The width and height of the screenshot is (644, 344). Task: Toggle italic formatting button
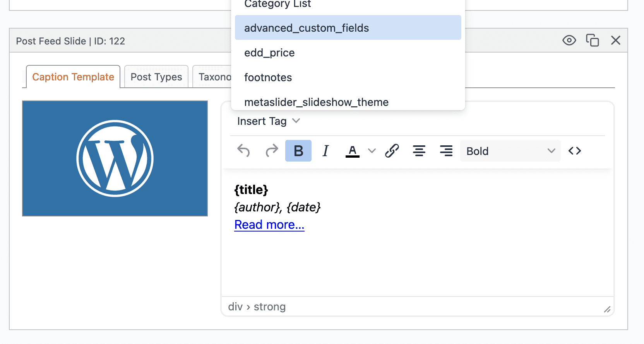325,151
